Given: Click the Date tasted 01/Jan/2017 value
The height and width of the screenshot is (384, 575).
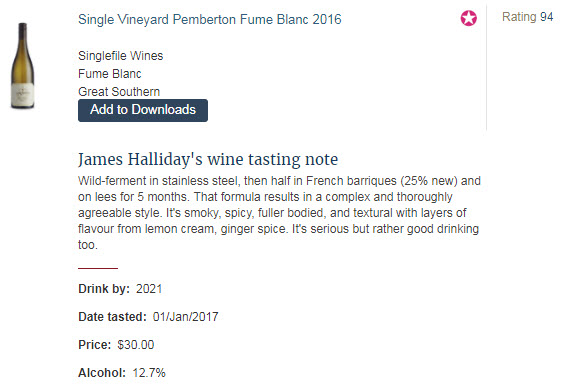Looking at the screenshot, I should click(x=185, y=317).
